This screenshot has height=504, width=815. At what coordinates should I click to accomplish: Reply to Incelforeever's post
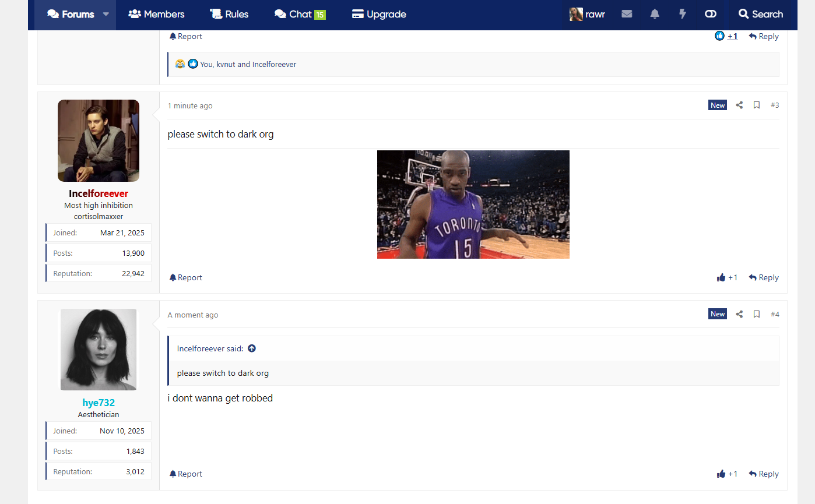(764, 277)
